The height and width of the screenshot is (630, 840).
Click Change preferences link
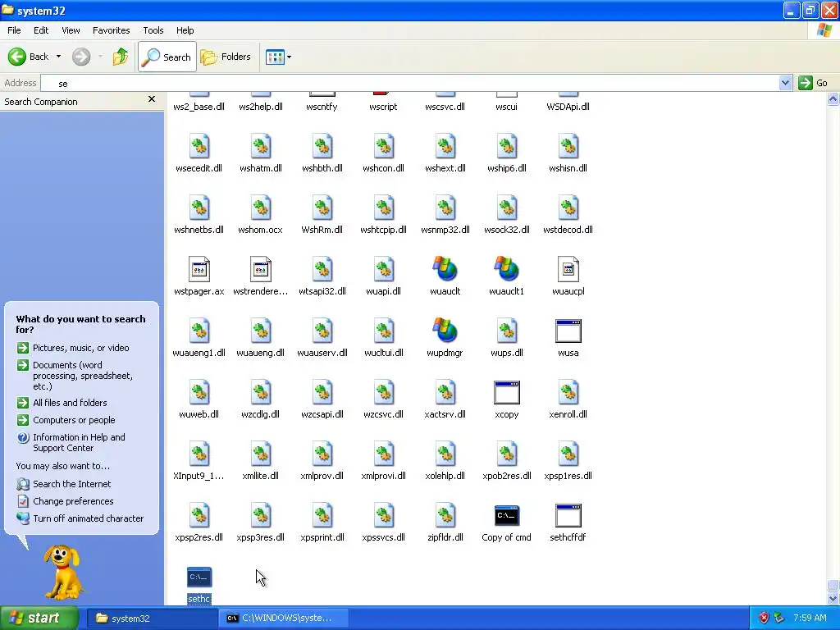click(x=73, y=501)
